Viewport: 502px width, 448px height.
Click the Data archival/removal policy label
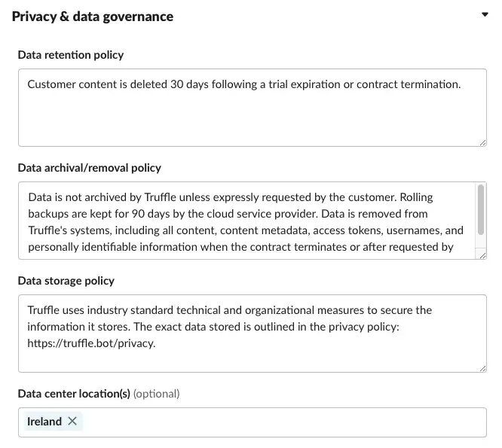click(x=90, y=168)
